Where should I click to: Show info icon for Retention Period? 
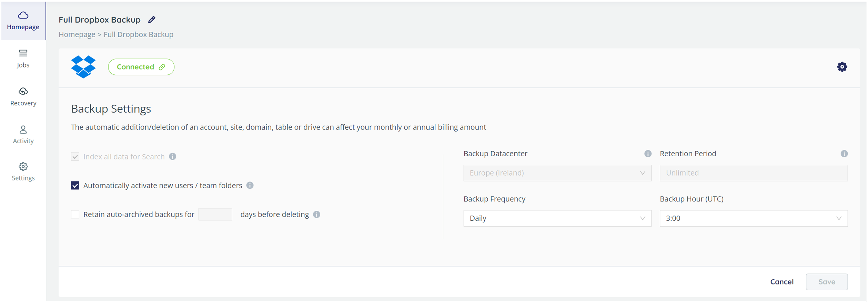[844, 154]
